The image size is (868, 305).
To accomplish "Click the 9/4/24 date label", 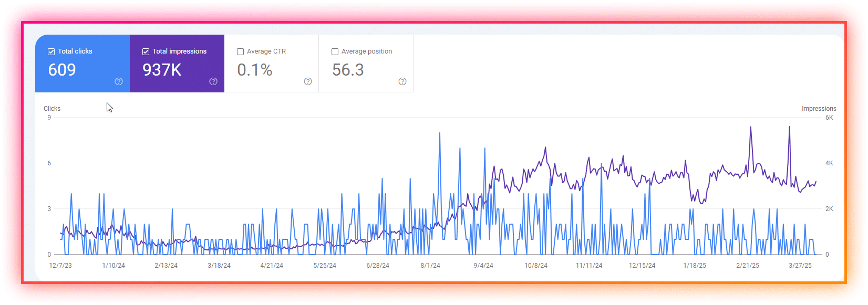I will (483, 266).
